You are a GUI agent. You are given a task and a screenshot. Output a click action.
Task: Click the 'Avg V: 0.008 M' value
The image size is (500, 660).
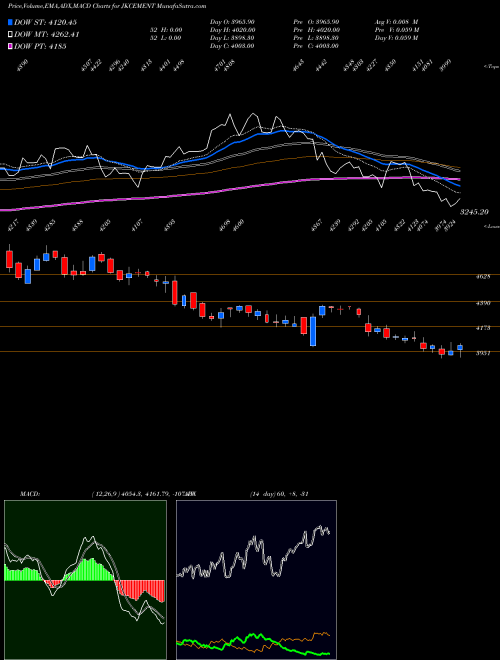pos(396,22)
